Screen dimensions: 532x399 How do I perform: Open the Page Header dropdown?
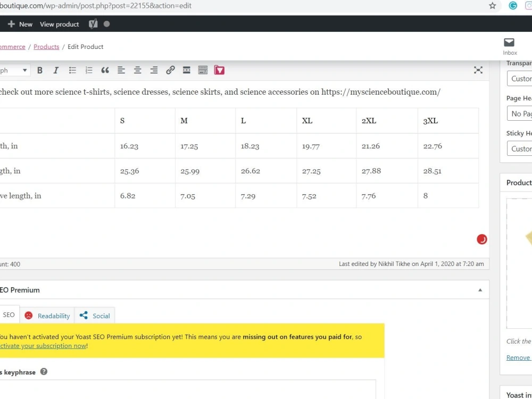click(519, 114)
